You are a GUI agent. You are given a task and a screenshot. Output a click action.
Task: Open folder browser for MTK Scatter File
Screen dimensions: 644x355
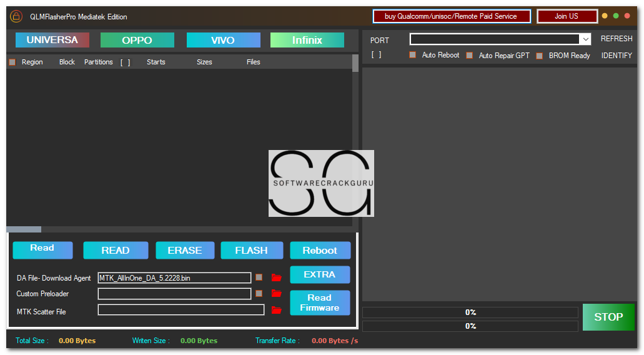point(277,310)
